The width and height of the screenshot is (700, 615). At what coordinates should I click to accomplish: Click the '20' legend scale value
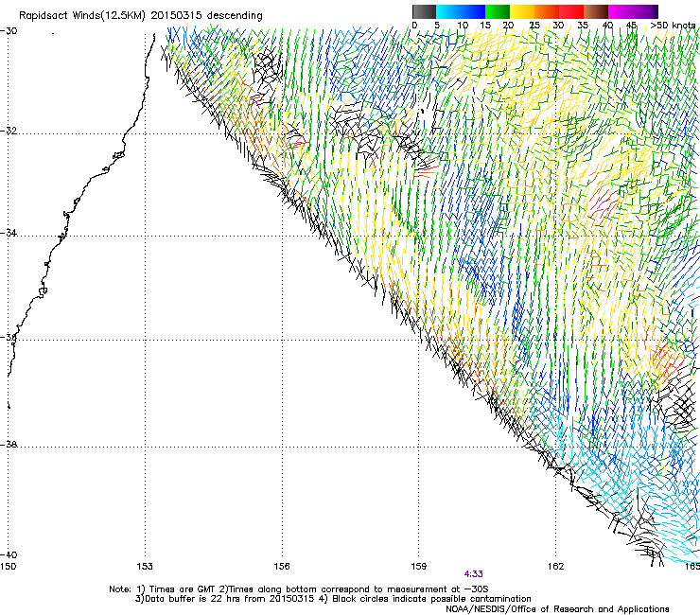(x=508, y=26)
